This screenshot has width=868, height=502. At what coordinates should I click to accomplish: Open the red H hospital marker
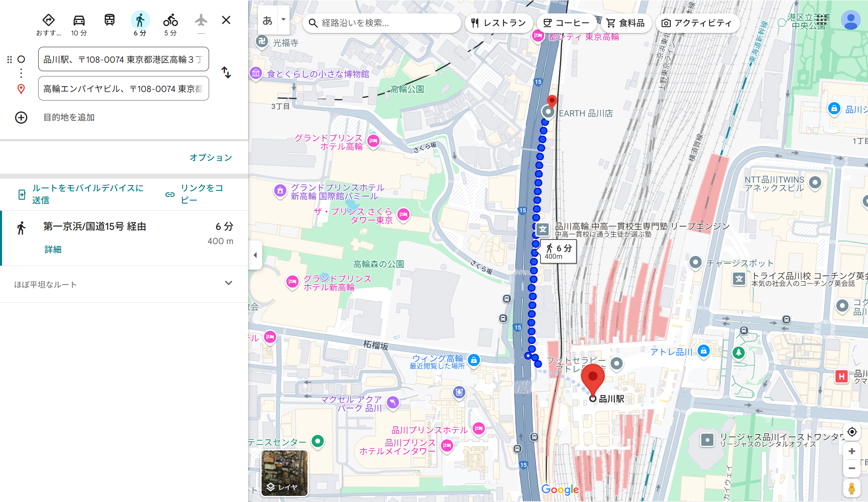point(841,376)
